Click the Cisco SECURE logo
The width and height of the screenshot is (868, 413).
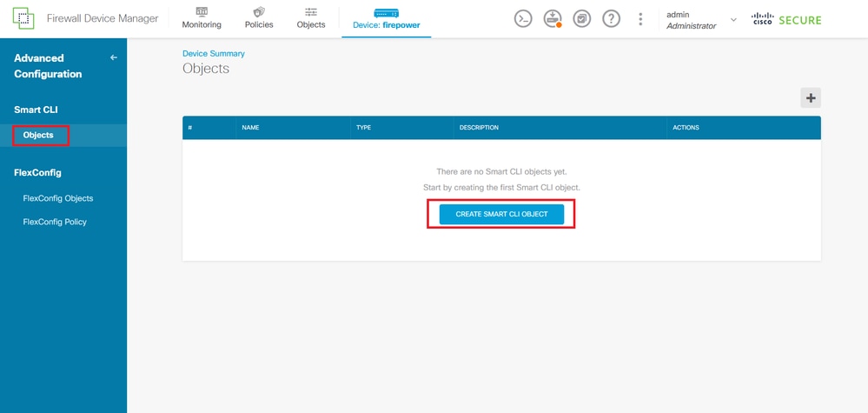click(786, 20)
